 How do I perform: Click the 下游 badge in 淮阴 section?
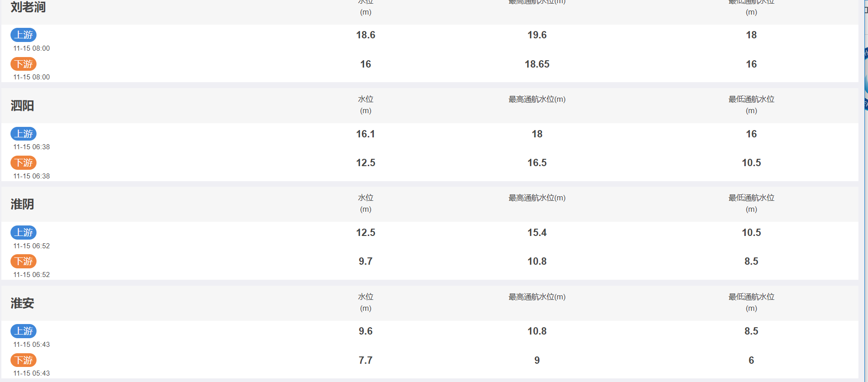tap(23, 261)
